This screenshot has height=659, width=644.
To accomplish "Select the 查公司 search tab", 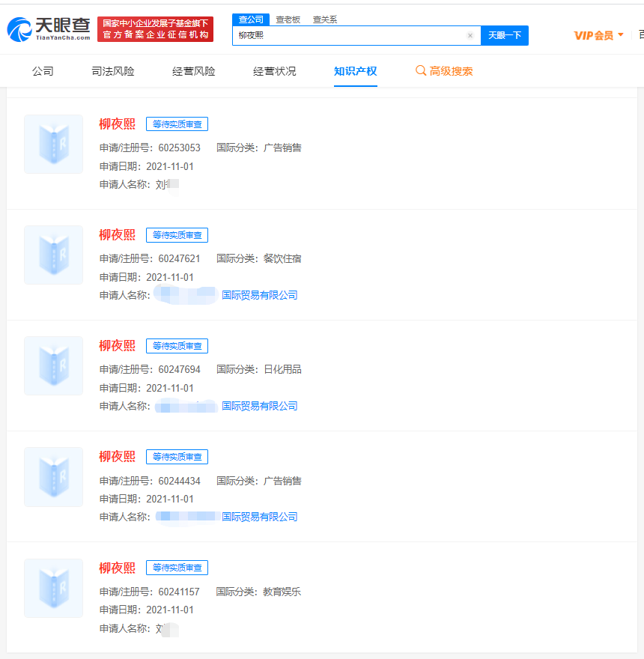I will [x=251, y=19].
